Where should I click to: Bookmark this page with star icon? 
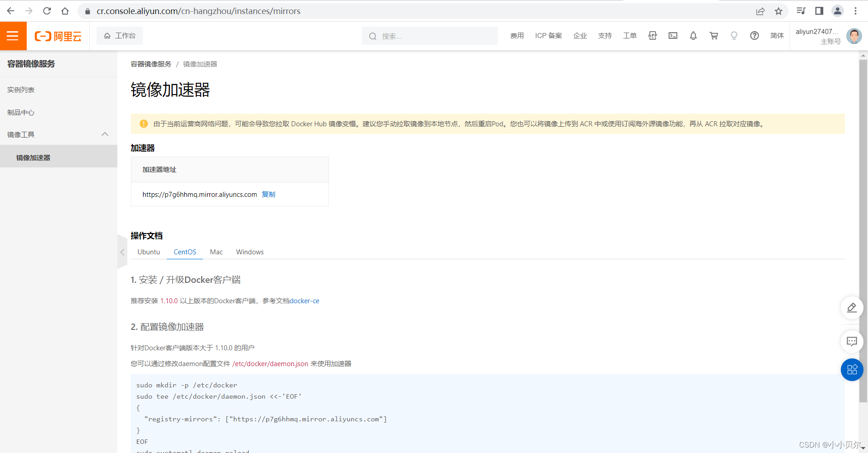point(778,11)
